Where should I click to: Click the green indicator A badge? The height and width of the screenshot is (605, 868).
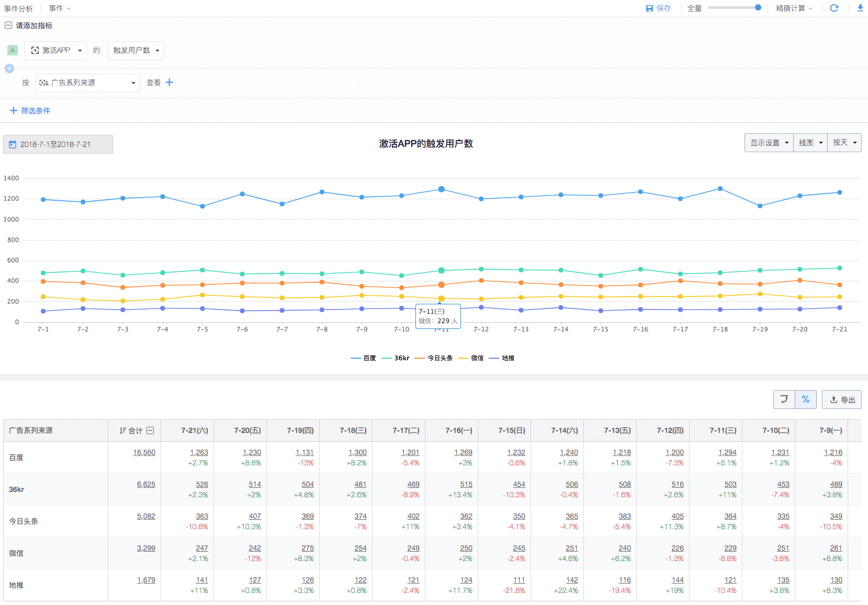13,50
